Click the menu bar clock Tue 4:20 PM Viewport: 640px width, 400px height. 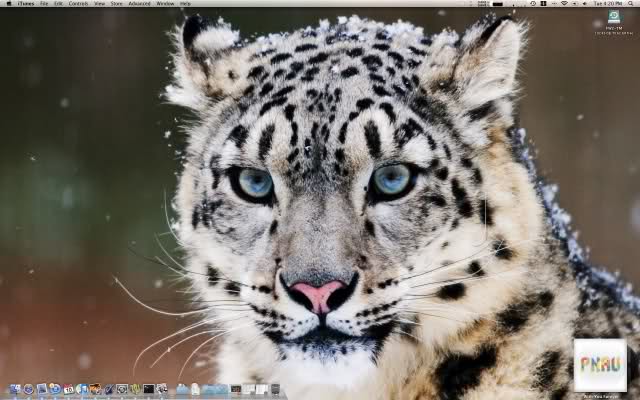608,3
